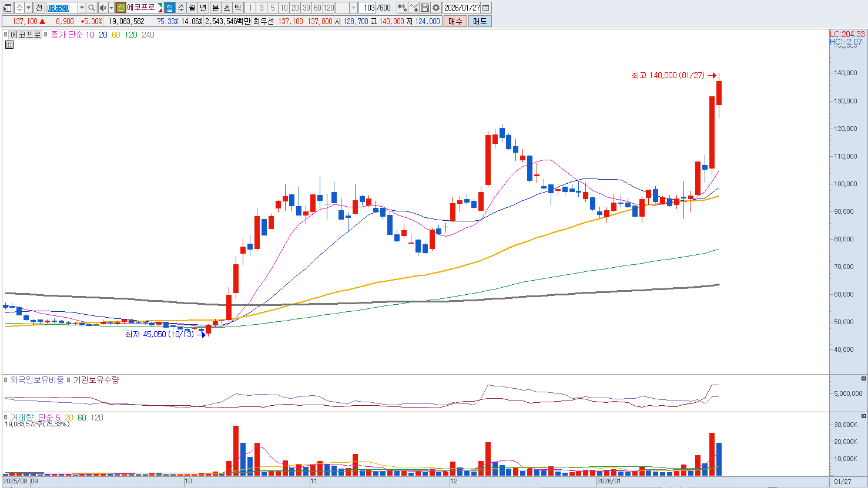Click the 60-day moving average legend label
This screenshot has height=488, width=868.
116,35
